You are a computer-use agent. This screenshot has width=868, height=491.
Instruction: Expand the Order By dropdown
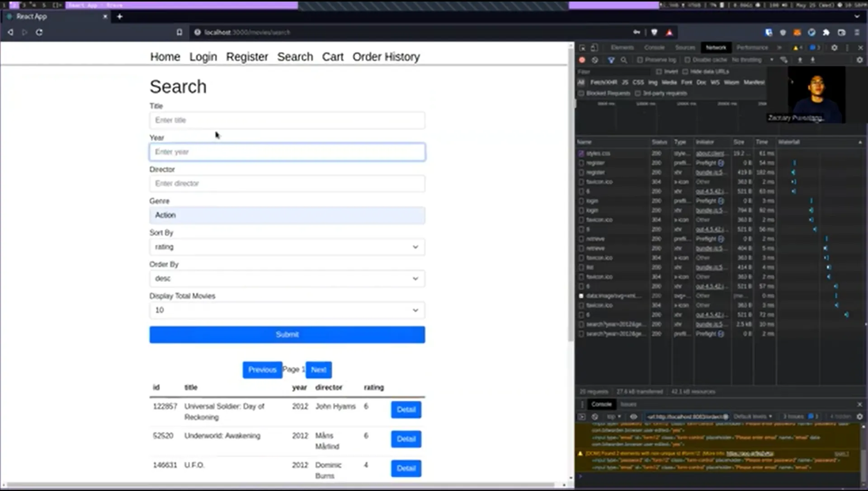pos(287,278)
